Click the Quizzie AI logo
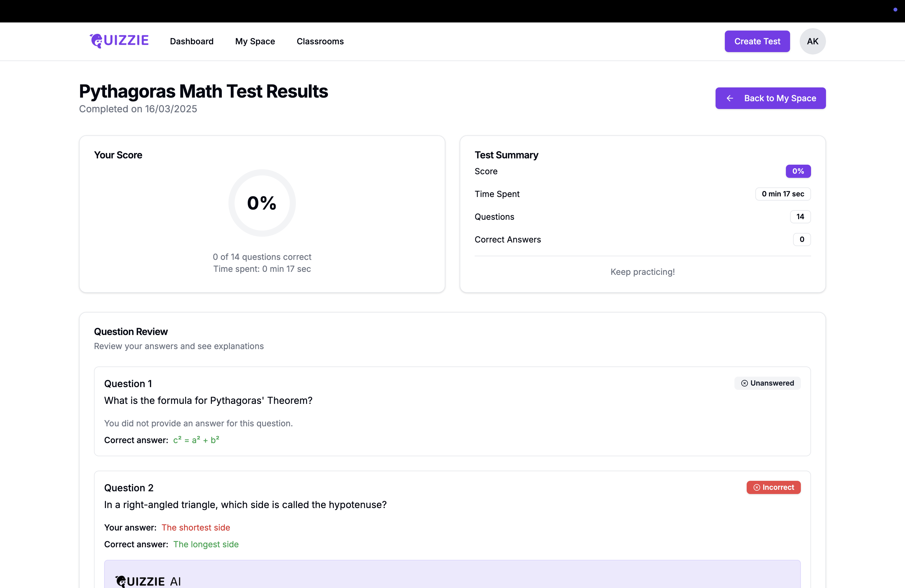Screen dimensions: 905x588 point(148,581)
